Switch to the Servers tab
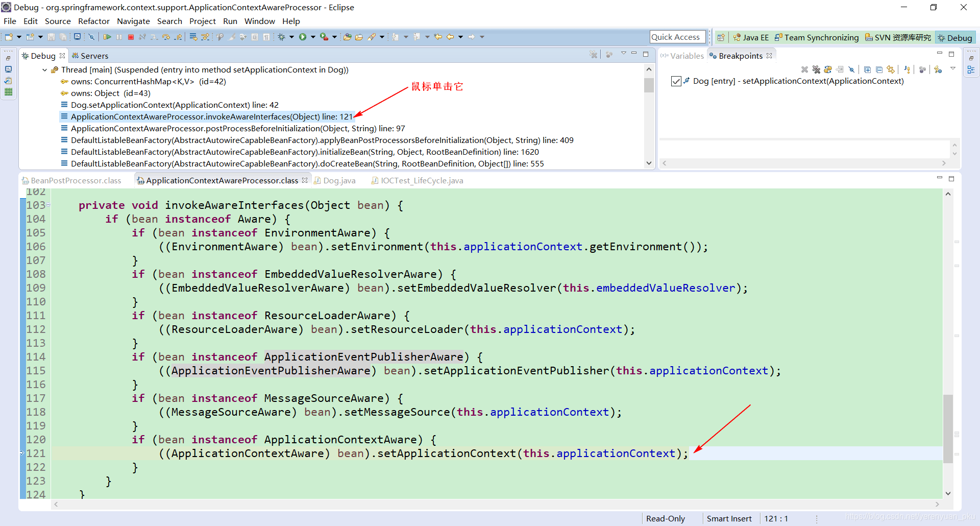Image resolution: width=980 pixels, height=526 pixels. coord(90,56)
